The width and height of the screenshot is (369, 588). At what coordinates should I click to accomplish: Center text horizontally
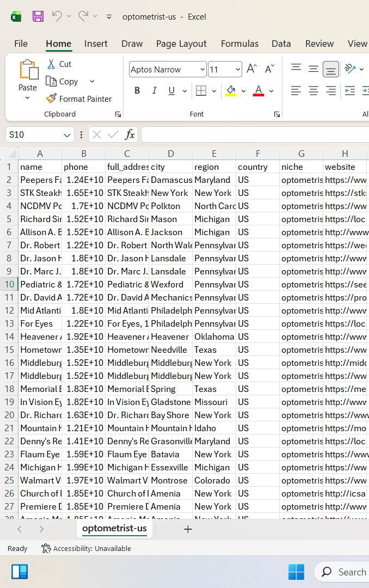point(313,90)
